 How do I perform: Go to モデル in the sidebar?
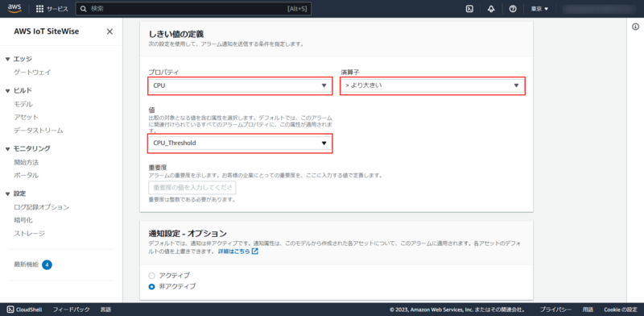[x=23, y=104]
